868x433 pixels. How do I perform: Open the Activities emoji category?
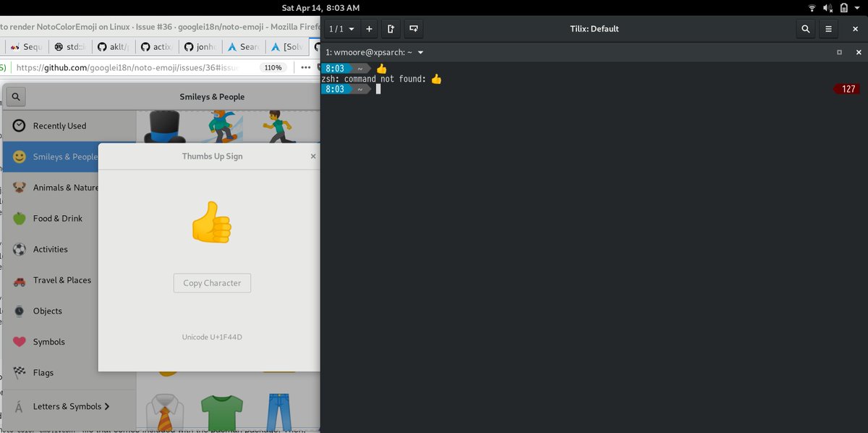tap(51, 249)
